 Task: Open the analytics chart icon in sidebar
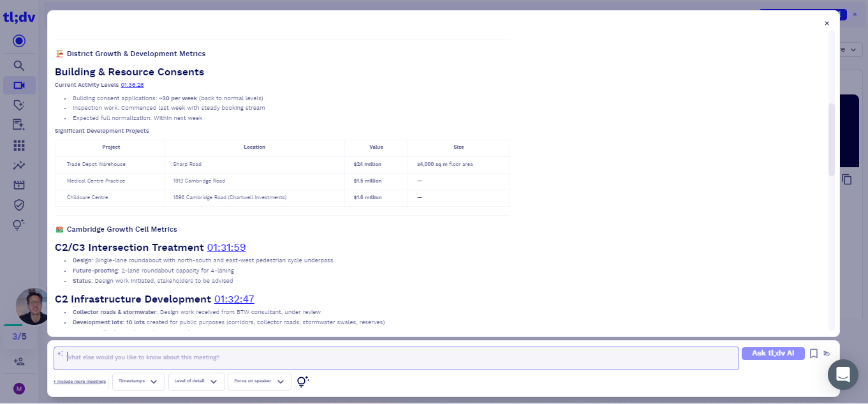click(x=19, y=165)
